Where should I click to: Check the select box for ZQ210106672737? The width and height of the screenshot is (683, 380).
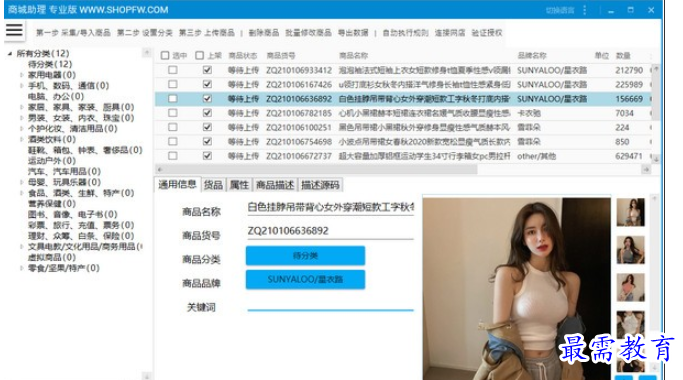173,156
